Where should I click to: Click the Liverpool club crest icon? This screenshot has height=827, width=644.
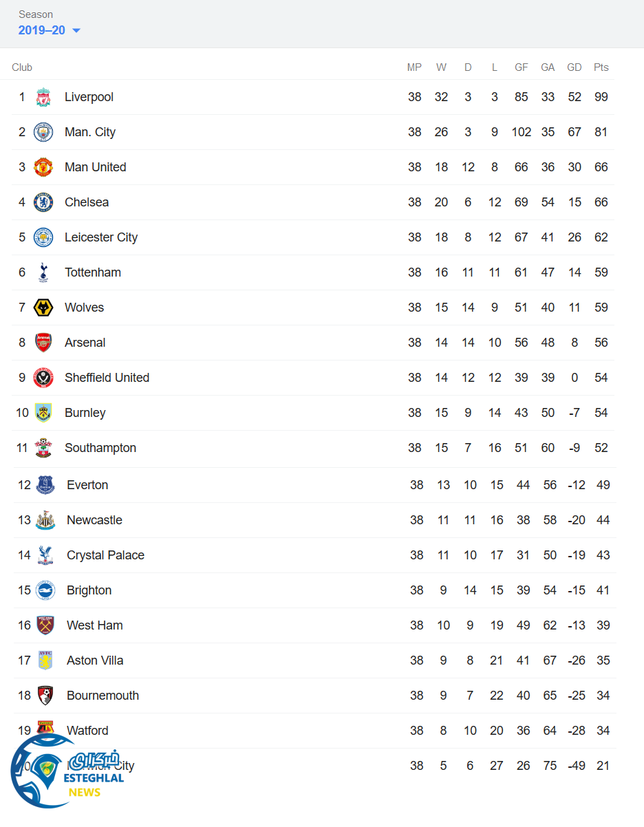43,97
